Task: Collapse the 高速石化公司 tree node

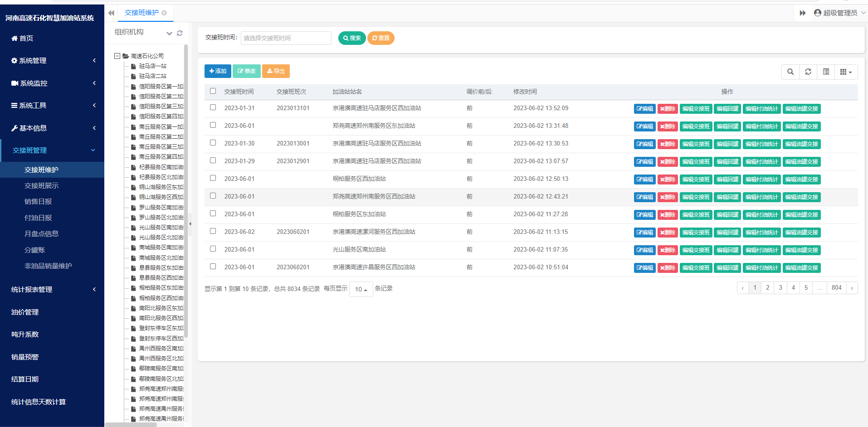Action: click(x=117, y=56)
